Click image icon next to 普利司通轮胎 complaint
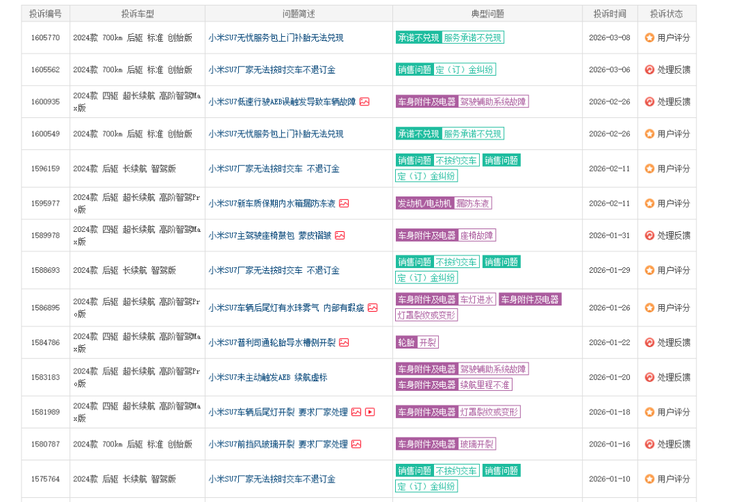750x502 pixels. point(344,342)
